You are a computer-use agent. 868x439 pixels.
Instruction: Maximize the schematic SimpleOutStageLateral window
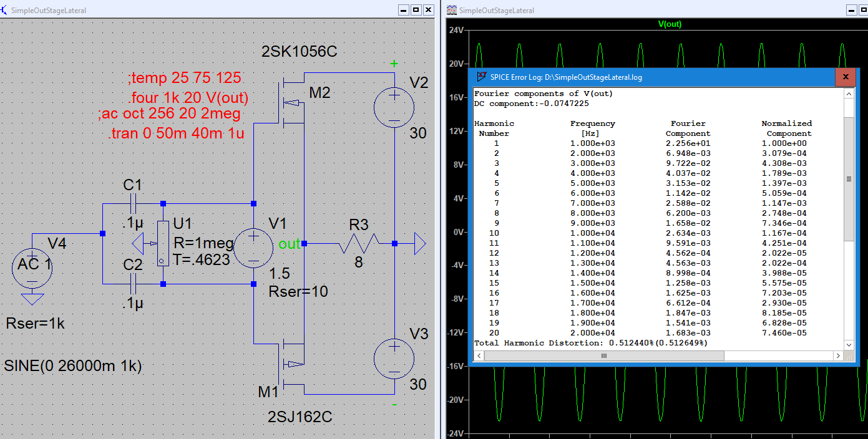click(416, 10)
